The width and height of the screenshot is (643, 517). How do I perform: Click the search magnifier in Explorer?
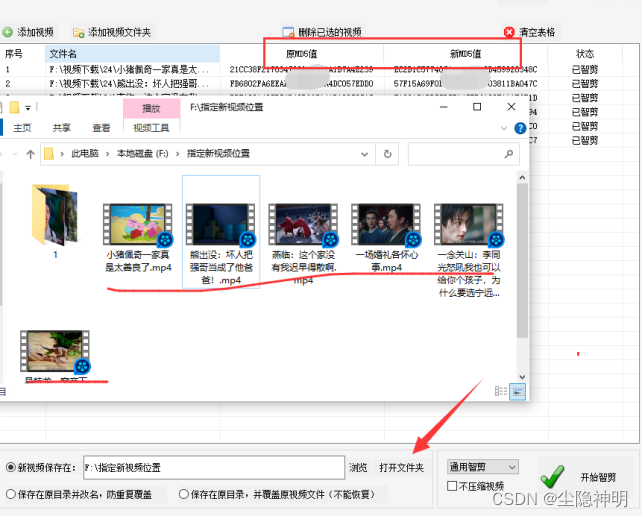(508, 154)
